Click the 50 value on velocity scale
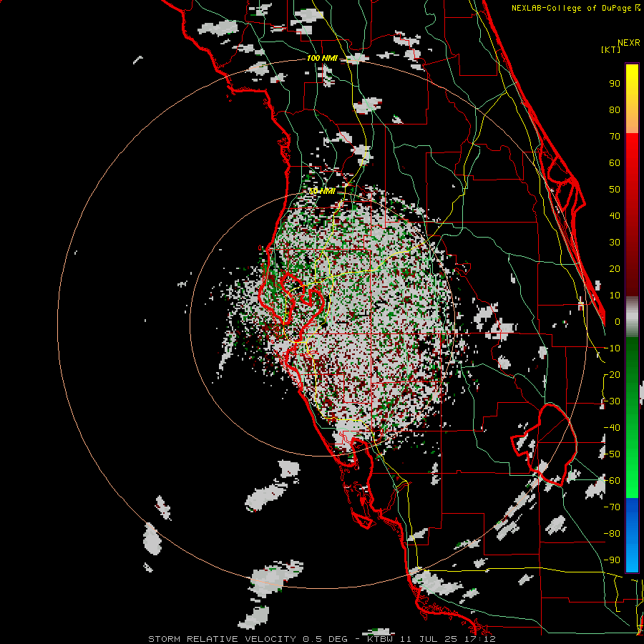Image resolution: width=644 pixels, height=644 pixels. 615,190
